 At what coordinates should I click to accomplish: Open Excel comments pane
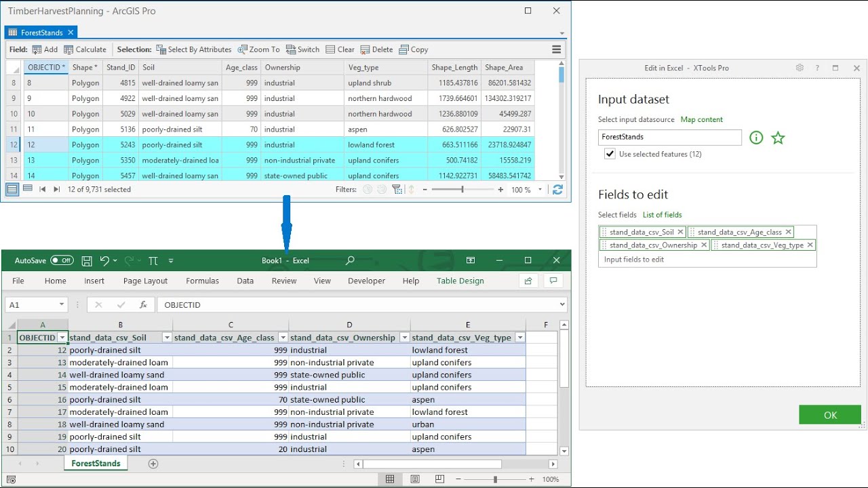[554, 281]
